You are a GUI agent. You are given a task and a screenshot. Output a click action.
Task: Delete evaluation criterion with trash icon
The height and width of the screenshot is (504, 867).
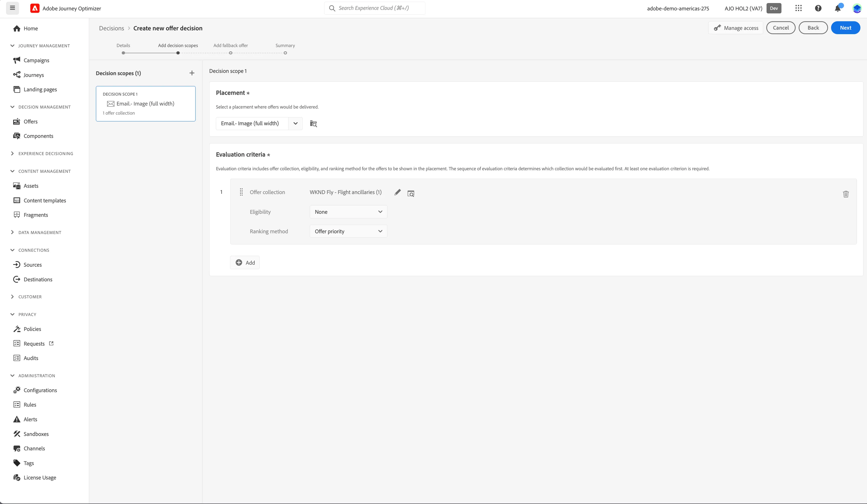click(846, 194)
